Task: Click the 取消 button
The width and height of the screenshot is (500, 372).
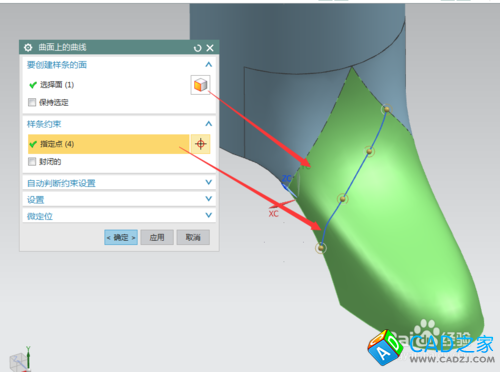Action: pos(193,237)
